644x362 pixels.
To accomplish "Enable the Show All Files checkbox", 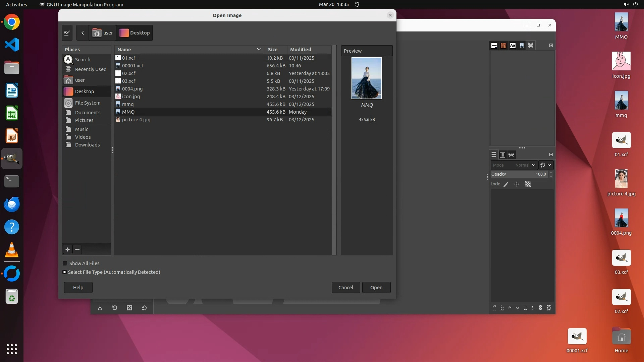I will [x=65, y=263].
